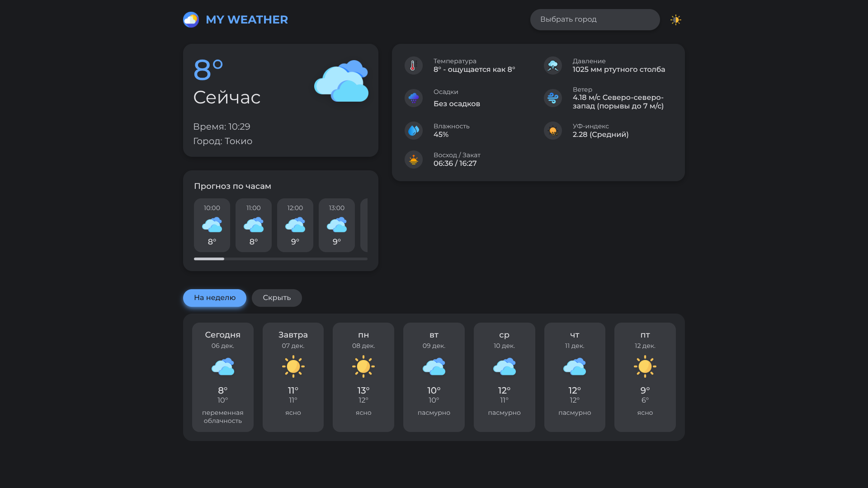
Task: Click the Завтра day heading
Action: point(293,335)
